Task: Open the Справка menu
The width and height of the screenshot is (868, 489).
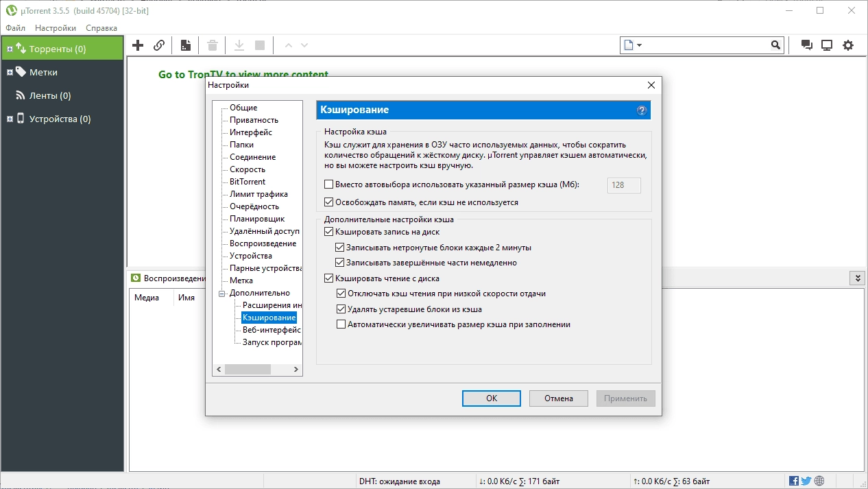Action: tap(101, 28)
